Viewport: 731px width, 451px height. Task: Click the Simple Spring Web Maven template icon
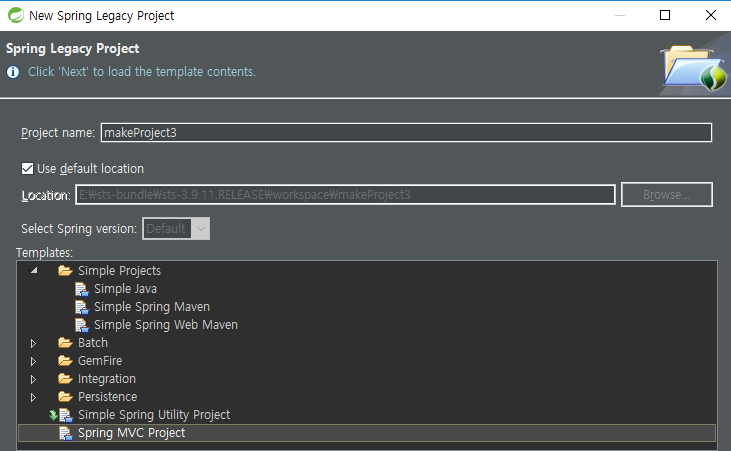[x=82, y=325]
